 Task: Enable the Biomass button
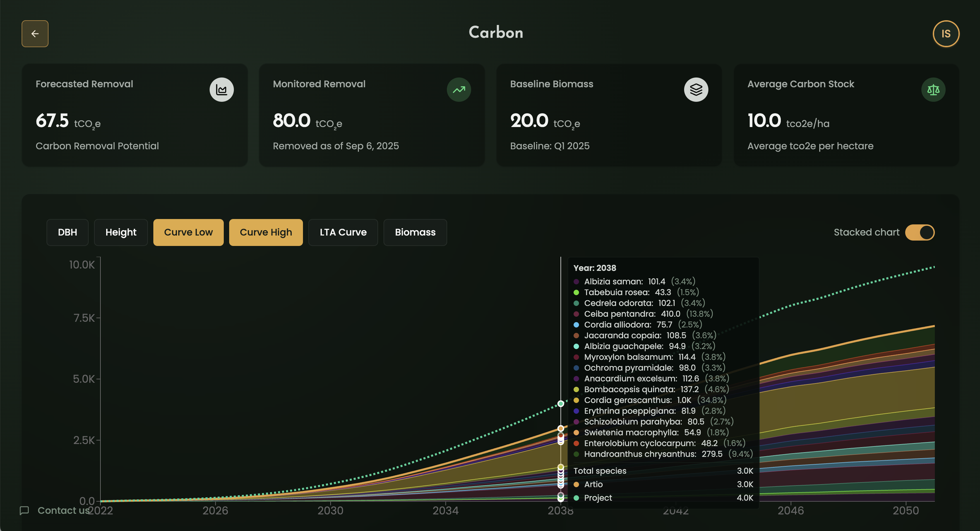coord(415,232)
